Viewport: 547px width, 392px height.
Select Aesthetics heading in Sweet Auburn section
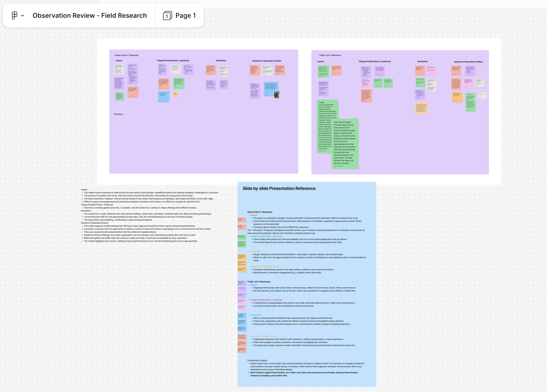(221, 61)
